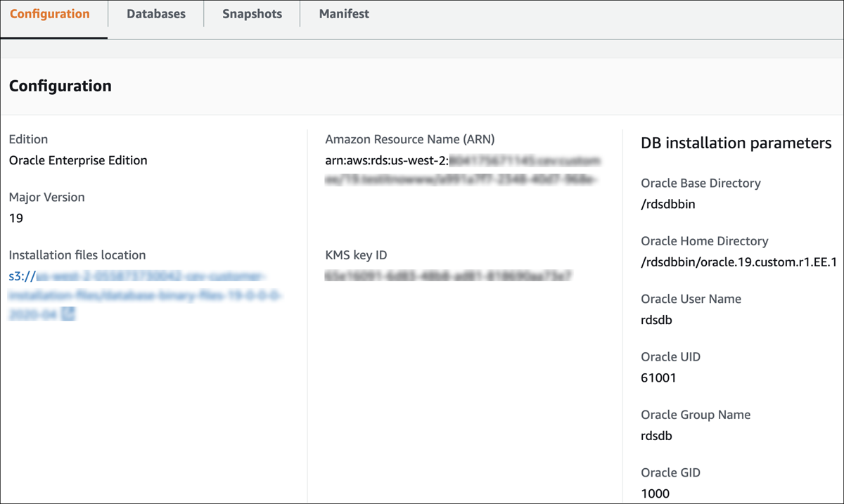The height and width of the screenshot is (504, 844).
Task: Click the Oracle GID value 1000
Action: click(x=655, y=493)
